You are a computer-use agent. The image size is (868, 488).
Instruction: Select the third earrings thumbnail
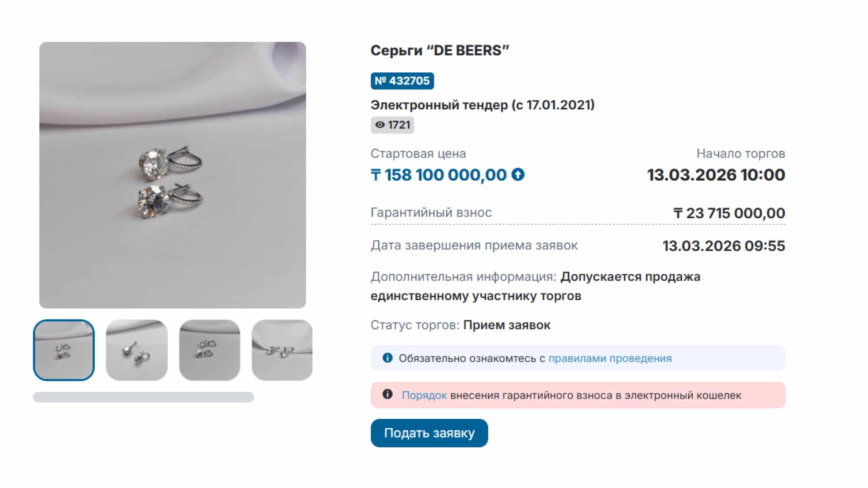[x=209, y=350]
